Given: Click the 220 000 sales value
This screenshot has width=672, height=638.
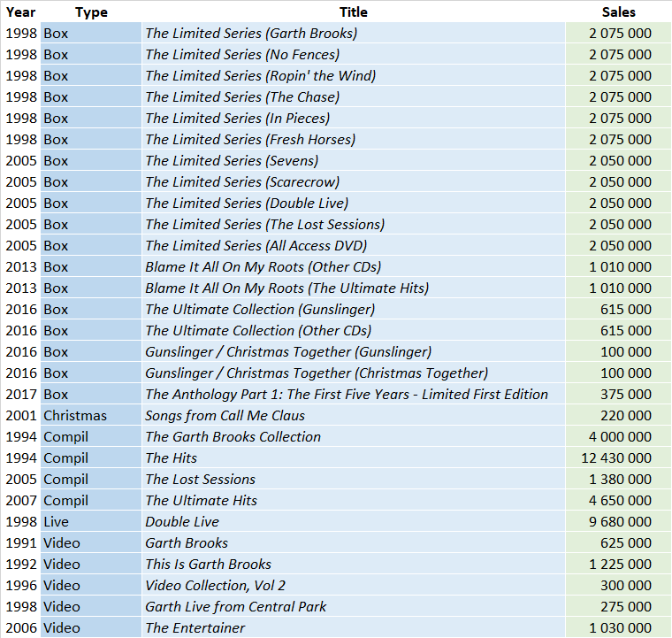Looking at the screenshot, I should (626, 416).
